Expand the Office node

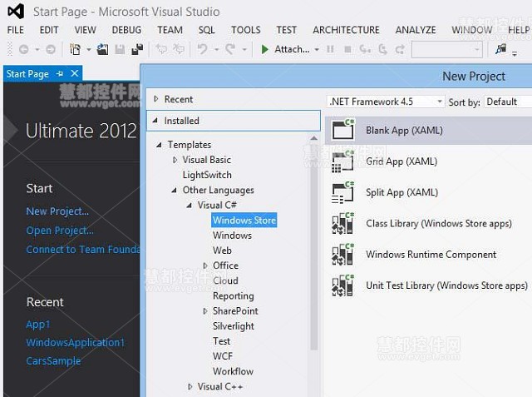point(205,265)
